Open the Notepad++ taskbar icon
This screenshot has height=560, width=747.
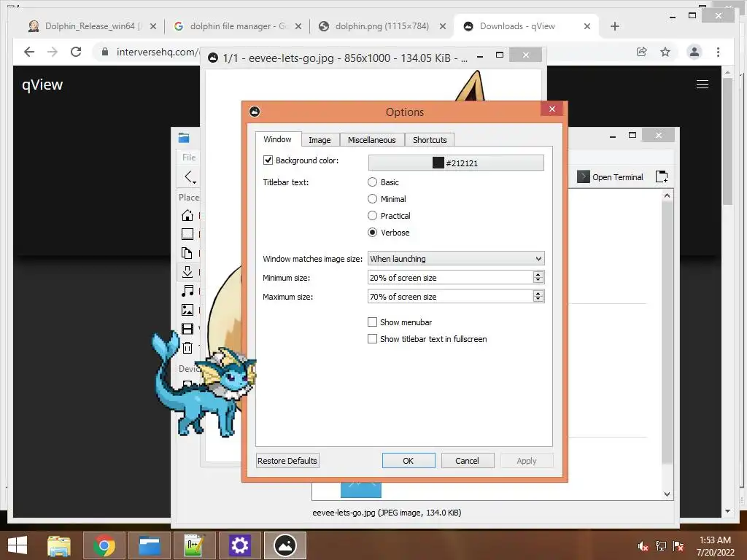click(194, 545)
